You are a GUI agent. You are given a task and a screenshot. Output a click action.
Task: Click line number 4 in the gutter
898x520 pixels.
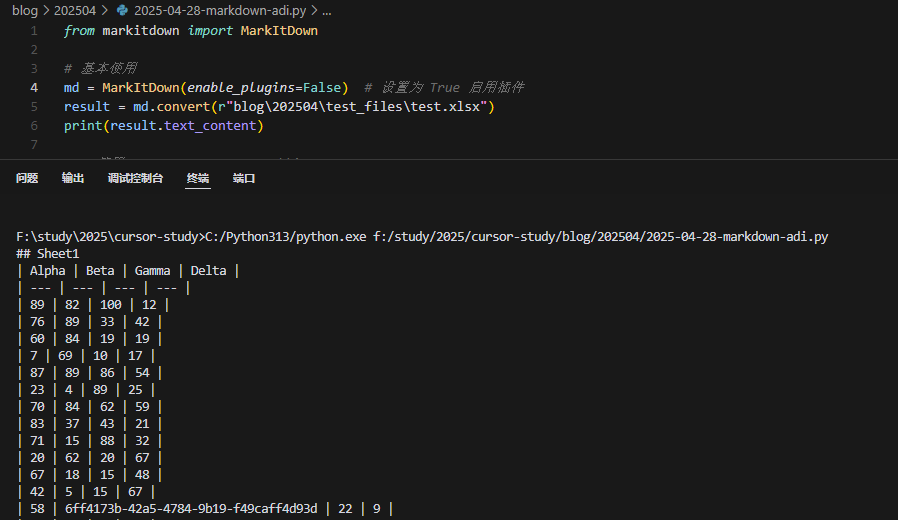point(34,88)
